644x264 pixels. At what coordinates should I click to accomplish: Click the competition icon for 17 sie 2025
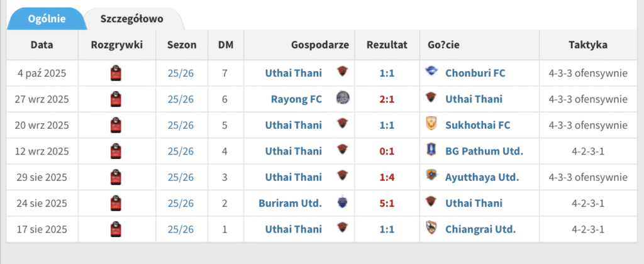116,229
